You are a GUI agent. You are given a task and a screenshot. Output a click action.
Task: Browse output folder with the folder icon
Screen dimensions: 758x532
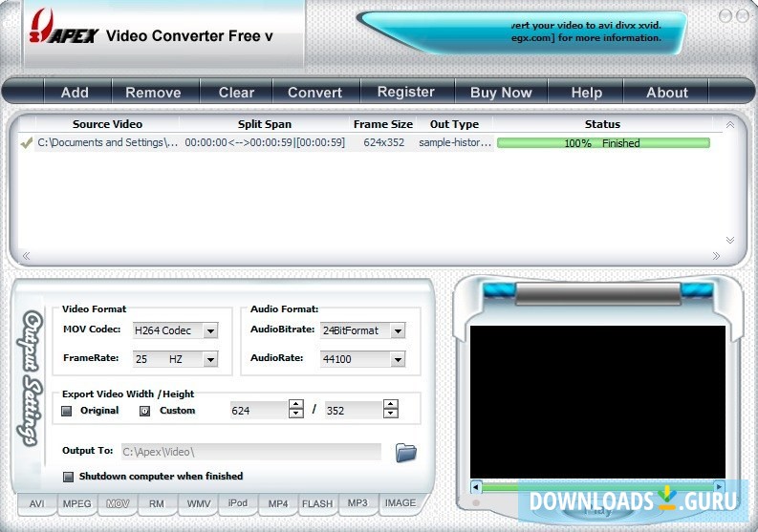click(x=405, y=453)
